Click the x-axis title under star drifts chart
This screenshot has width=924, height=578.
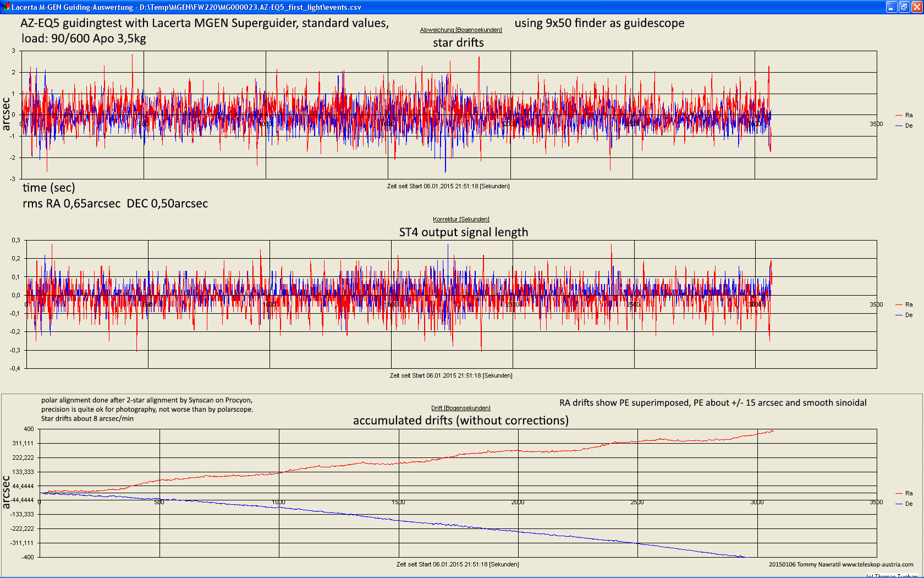448,186
